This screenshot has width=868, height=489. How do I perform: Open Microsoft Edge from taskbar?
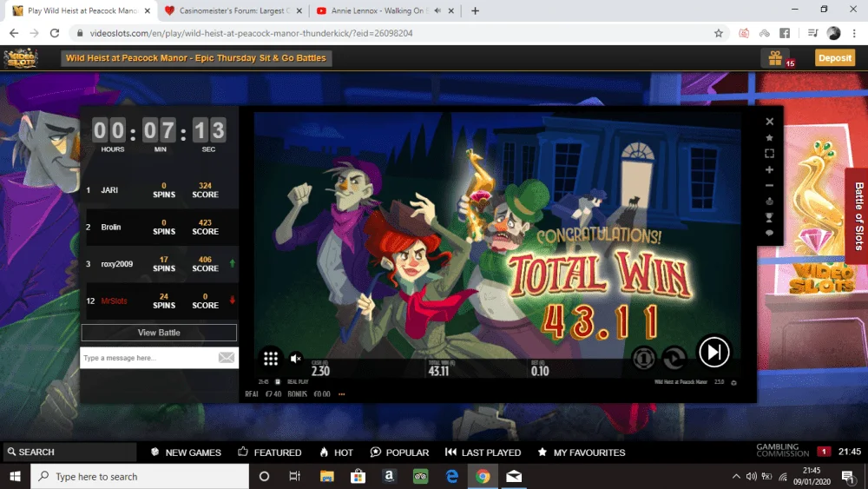[451, 476]
